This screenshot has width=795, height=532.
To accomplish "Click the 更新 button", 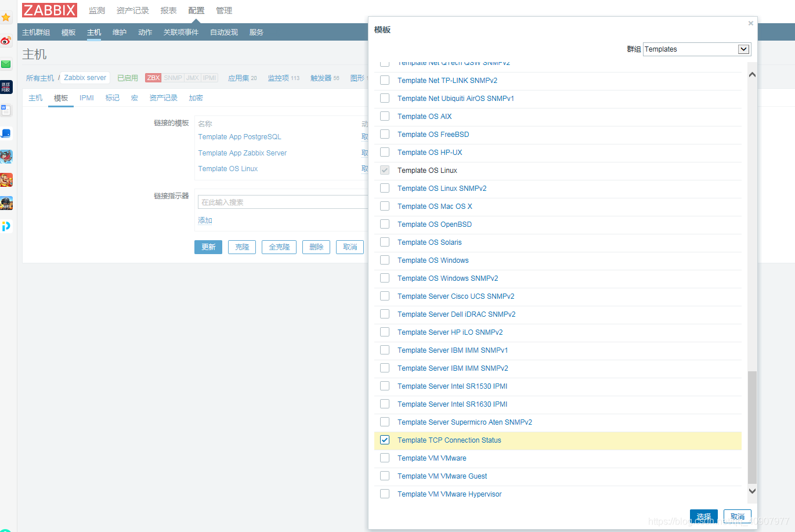I will click(208, 247).
